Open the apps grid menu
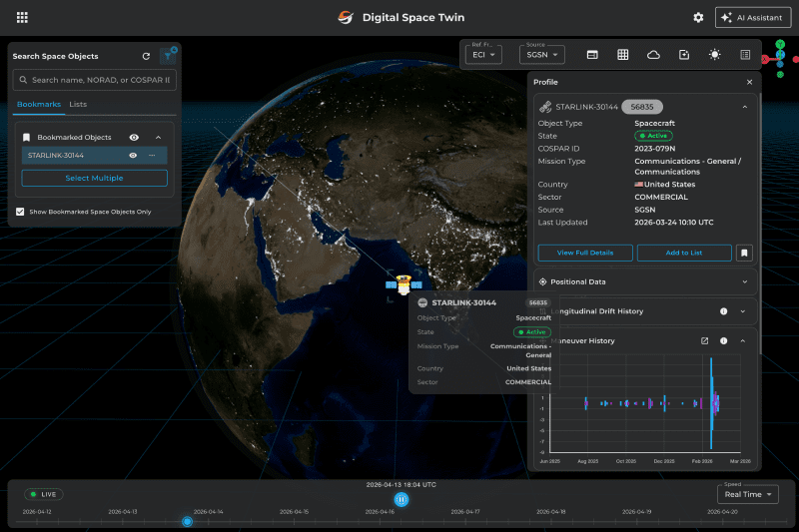The width and height of the screenshot is (799, 532). coord(22,17)
